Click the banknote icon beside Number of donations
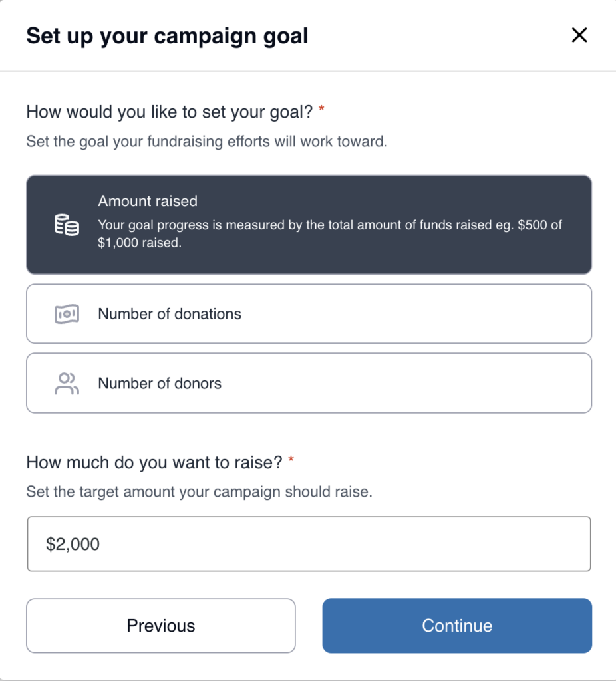The height and width of the screenshot is (681, 616). 66,313
